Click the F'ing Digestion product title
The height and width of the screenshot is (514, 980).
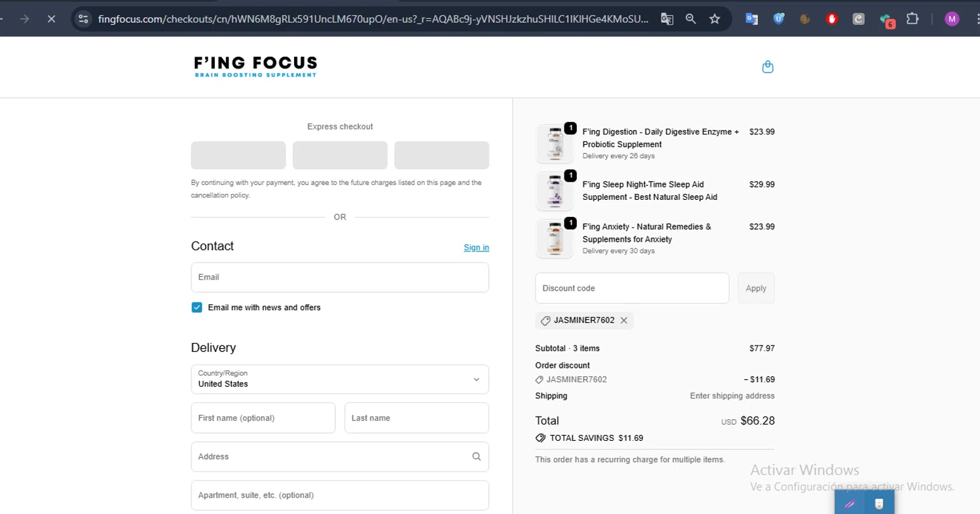coord(661,138)
